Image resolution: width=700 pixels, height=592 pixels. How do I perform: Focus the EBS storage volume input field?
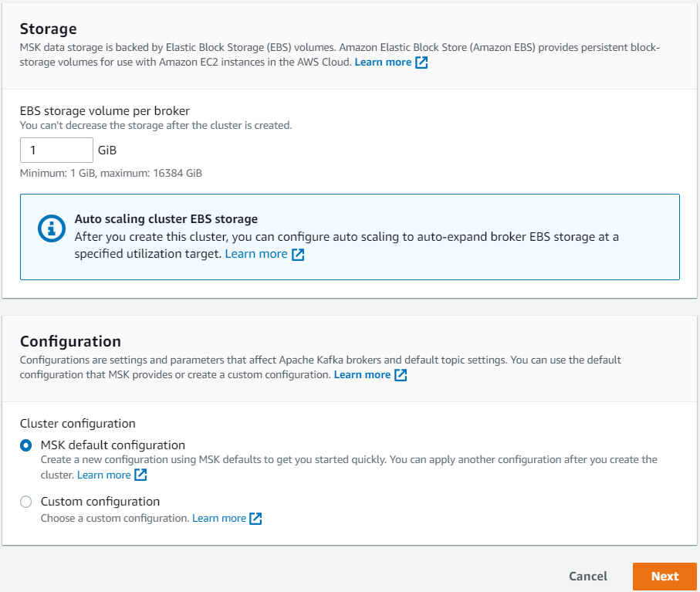pyautogui.click(x=56, y=150)
